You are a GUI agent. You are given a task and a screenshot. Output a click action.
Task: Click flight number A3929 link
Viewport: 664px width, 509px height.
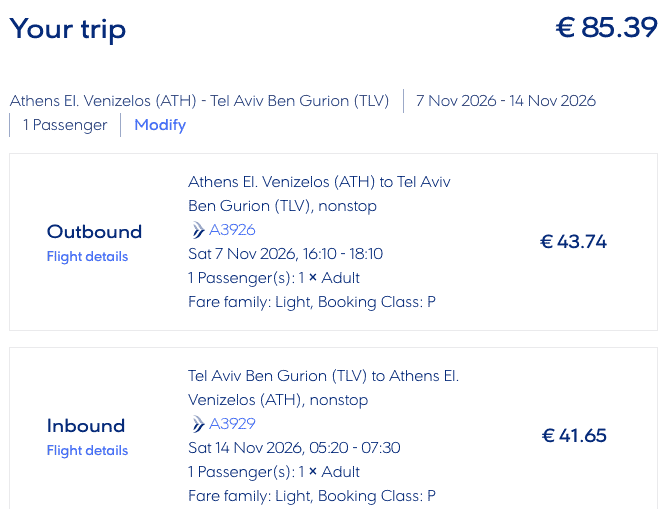tap(232, 424)
